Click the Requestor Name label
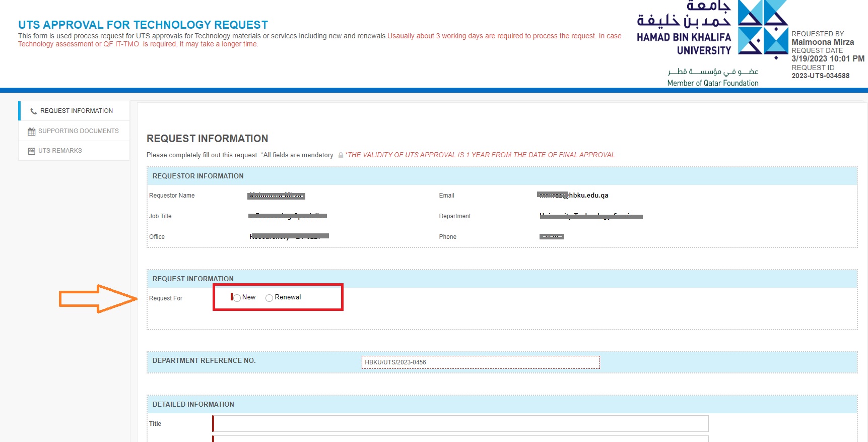 (x=172, y=196)
